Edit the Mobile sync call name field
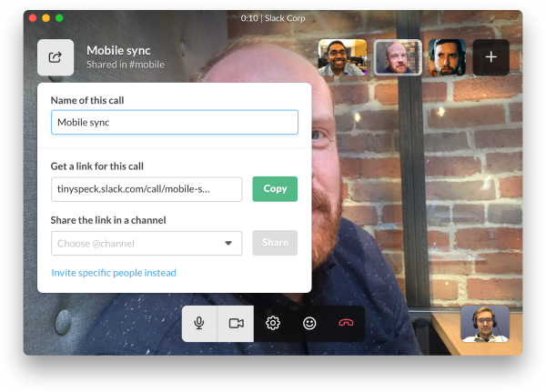This screenshot has width=546, height=392. pos(174,122)
